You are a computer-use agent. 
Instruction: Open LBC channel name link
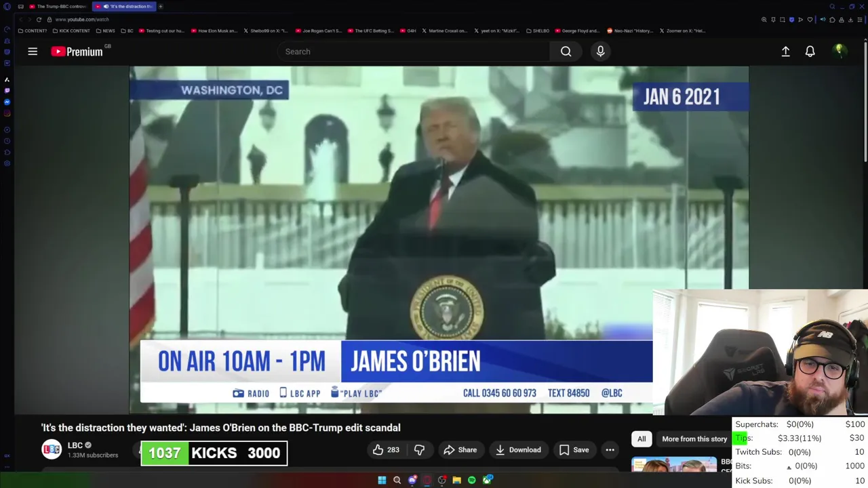[75, 445]
